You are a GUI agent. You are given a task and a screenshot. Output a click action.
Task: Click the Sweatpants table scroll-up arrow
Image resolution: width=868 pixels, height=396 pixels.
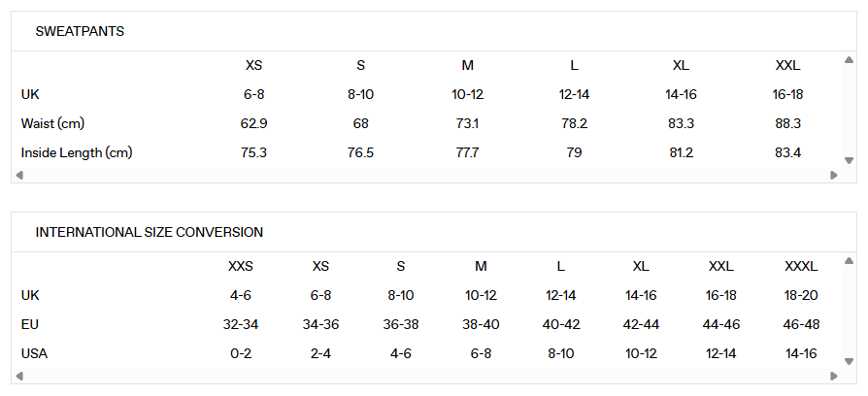click(x=849, y=60)
